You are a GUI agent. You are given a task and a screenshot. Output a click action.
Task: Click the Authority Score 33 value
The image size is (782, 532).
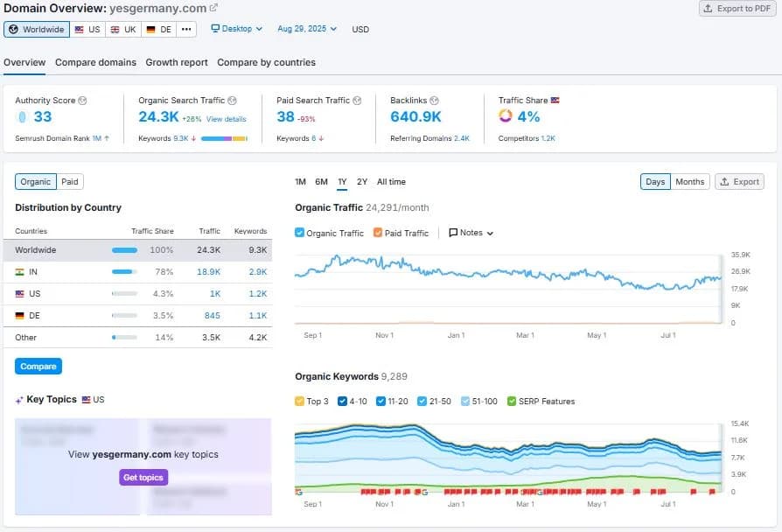(x=42, y=116)
